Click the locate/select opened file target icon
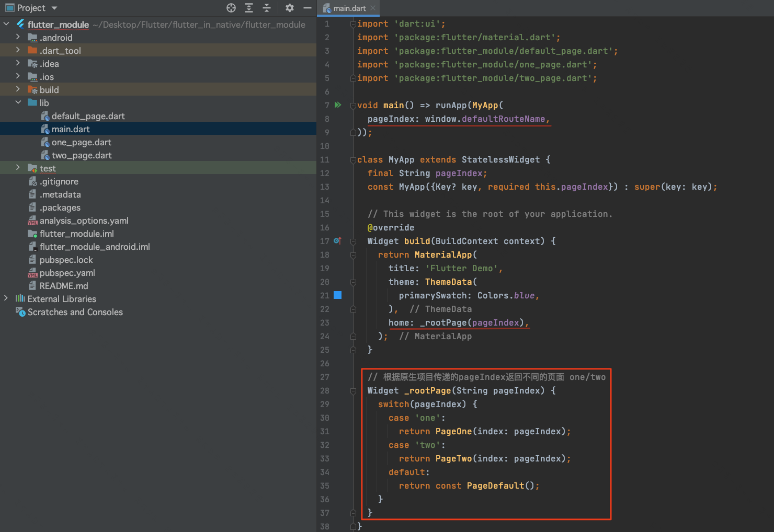 [x=231, y=8]
